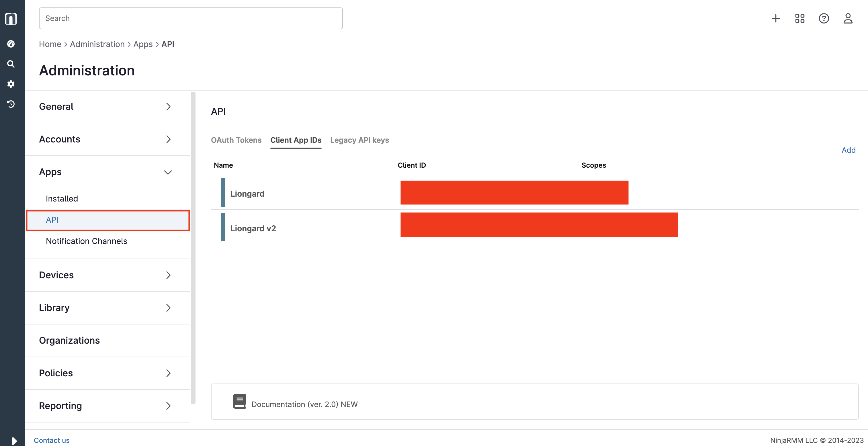
Task: Open the dashboard gauge icon in sidebar
Action: [11, 44]
